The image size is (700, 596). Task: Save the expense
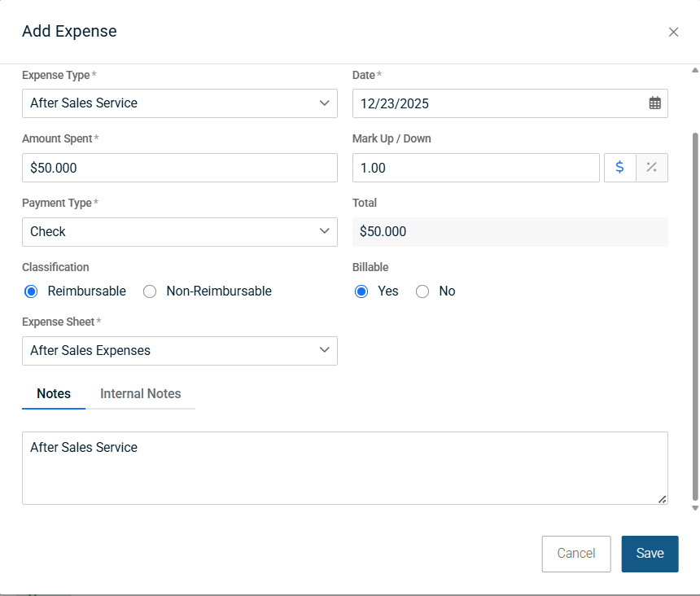(650, 554)
